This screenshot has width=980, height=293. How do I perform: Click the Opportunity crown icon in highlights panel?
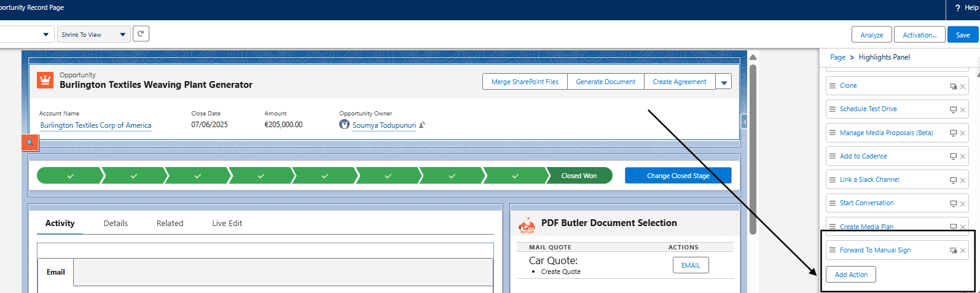point(45,80)
